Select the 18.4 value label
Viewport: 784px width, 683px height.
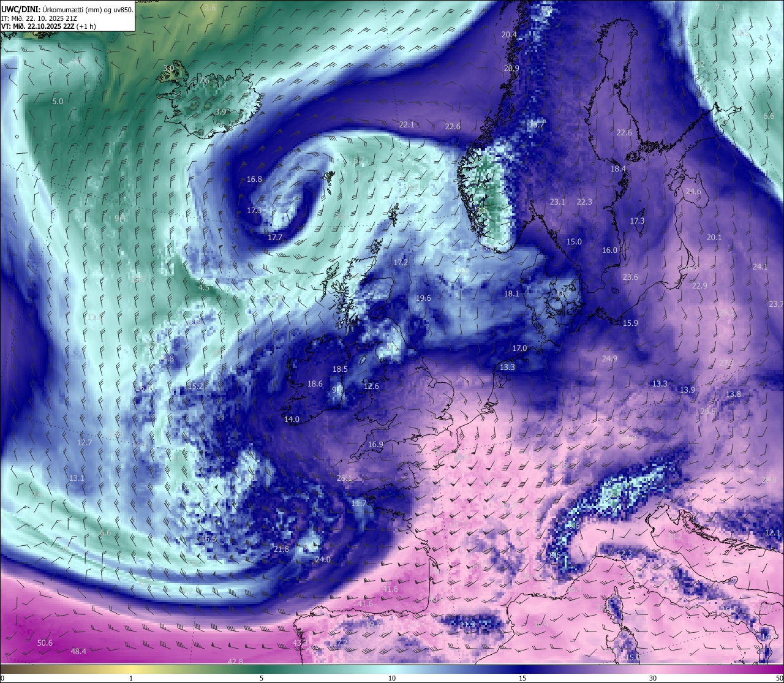(618, 168)
